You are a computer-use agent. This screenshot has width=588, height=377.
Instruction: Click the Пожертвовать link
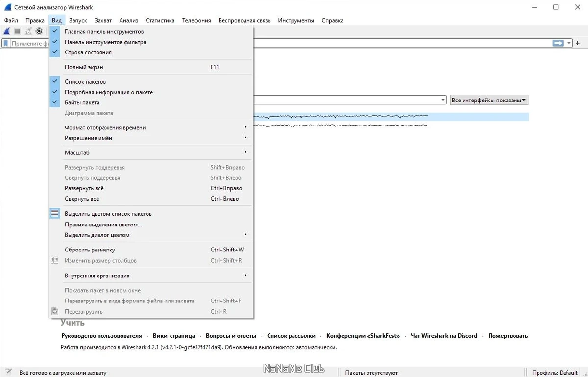tap(508, 336)
